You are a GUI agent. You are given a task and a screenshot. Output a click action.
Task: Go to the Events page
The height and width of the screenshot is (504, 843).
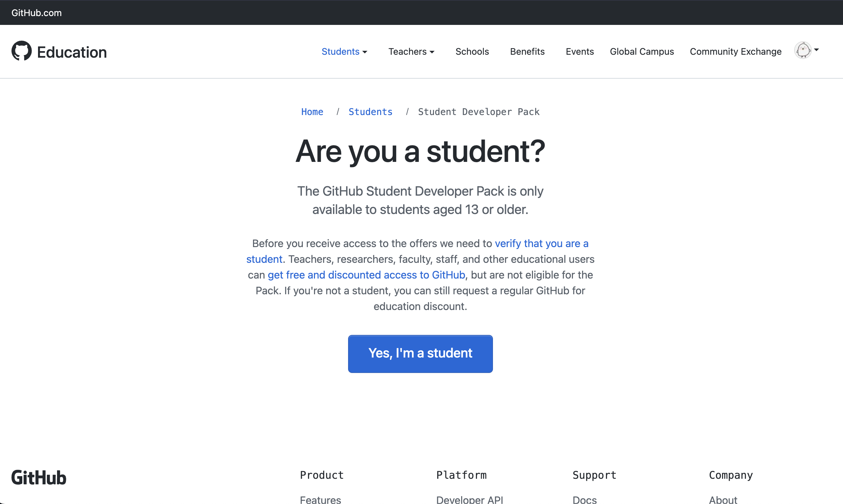pos(579,52)
